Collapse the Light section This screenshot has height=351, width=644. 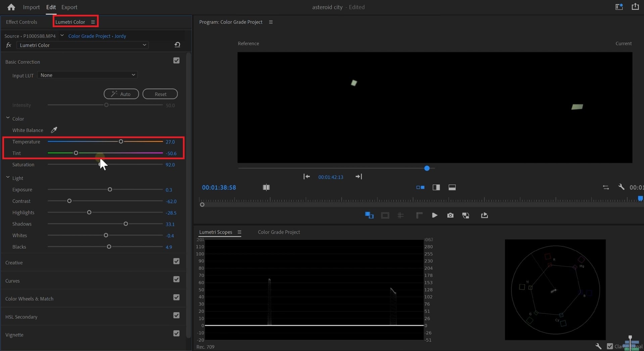pos(8,178)
